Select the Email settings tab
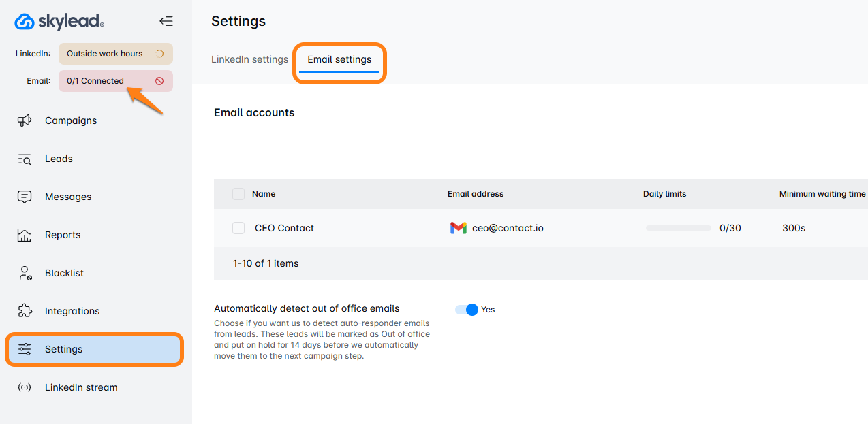868x424 pixels. [x=339, y=59]
